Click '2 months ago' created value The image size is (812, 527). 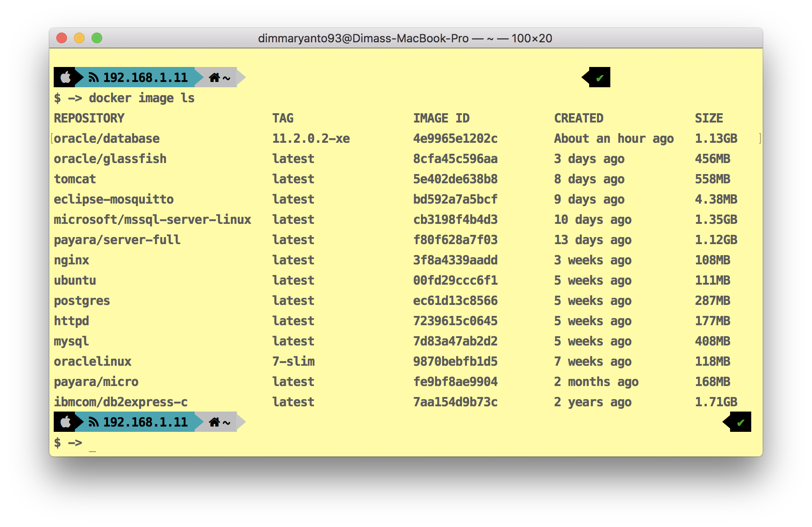coord(596,382)
